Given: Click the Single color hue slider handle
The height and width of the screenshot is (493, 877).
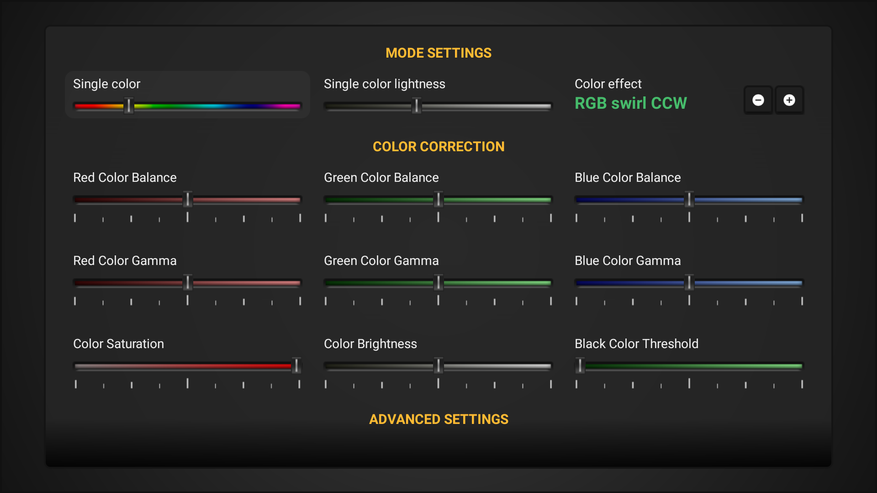Looking at the screenshot, I should click(129, 105).
